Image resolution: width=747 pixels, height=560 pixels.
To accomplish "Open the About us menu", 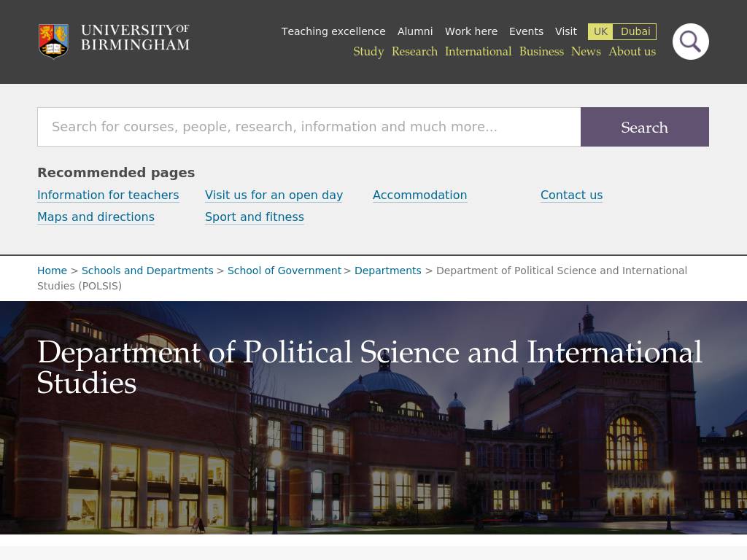I will pyautogui.click(x=632, y=52).
